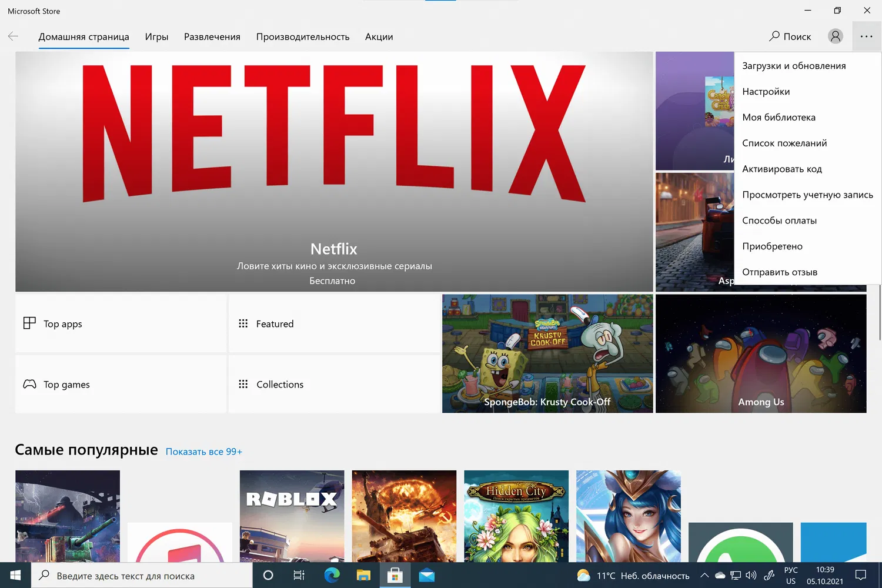
Task: Click the pen tray icon
Action: coord(769,576)
